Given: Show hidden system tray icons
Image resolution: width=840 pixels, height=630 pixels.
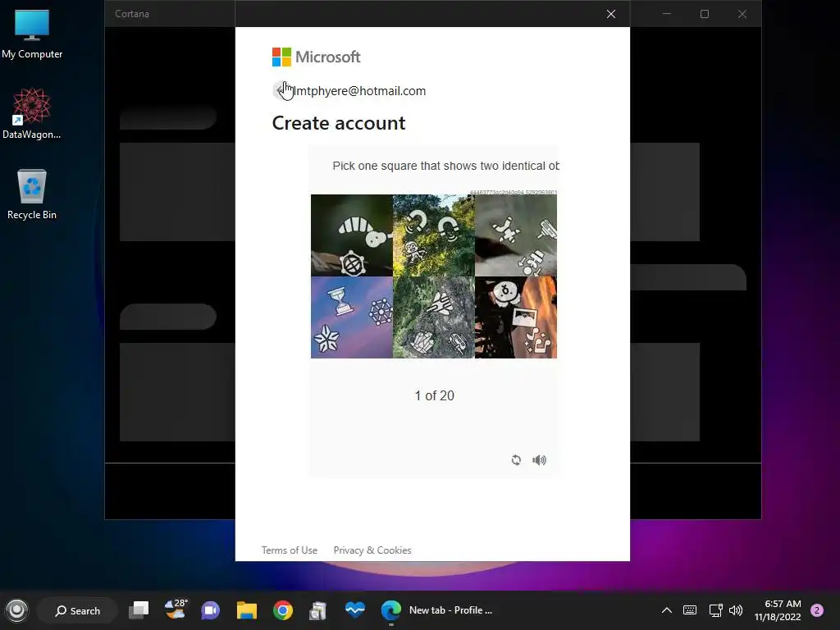Looking at the screenshot, I should click(x=666, y=610).
